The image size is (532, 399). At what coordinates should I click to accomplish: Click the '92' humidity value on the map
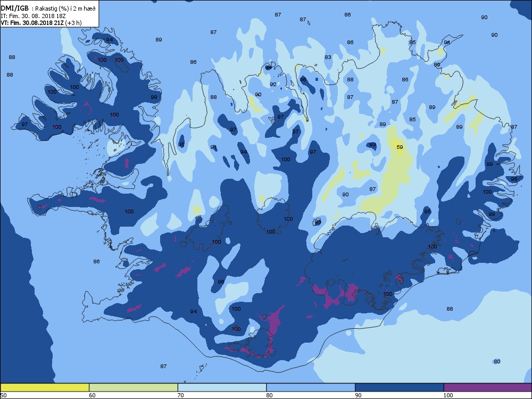273,84
